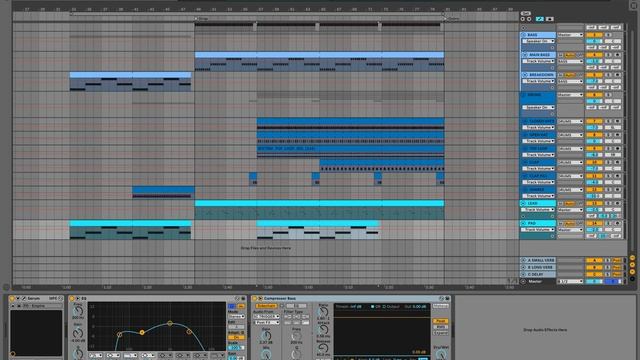This screenshot has height=360, width=640.
Task: Open compressor Audio From dropdown
Action: pyautogui.click(x=266, y=316)
